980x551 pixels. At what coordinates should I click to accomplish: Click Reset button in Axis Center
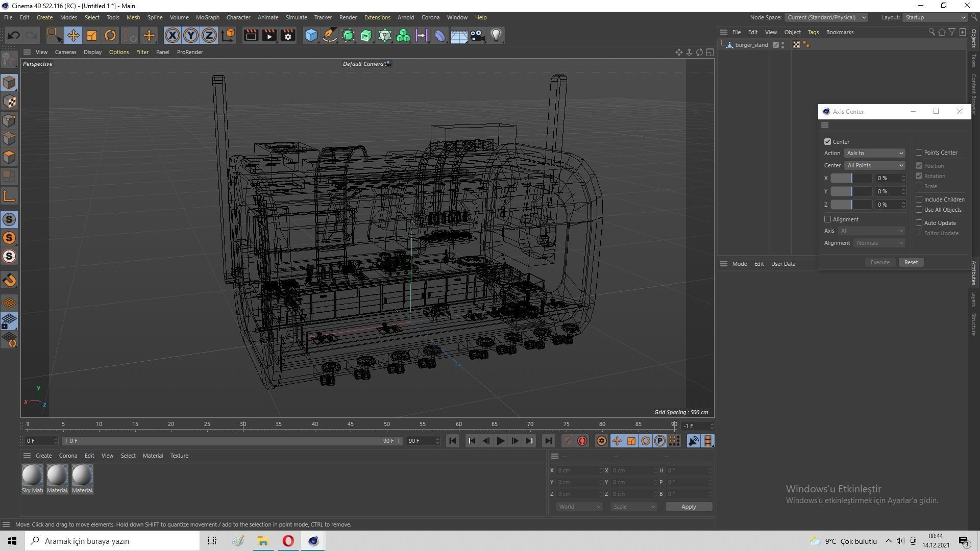[x=911, y=262]
